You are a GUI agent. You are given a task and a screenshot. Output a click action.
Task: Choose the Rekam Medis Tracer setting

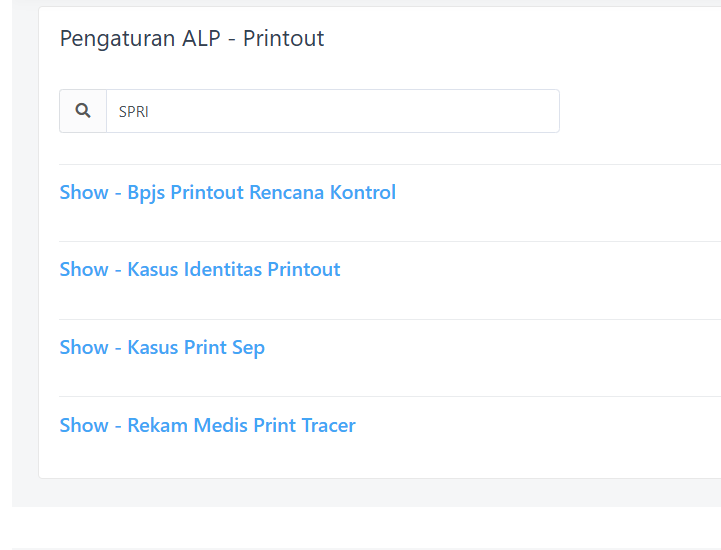click(x=207, y=425)
